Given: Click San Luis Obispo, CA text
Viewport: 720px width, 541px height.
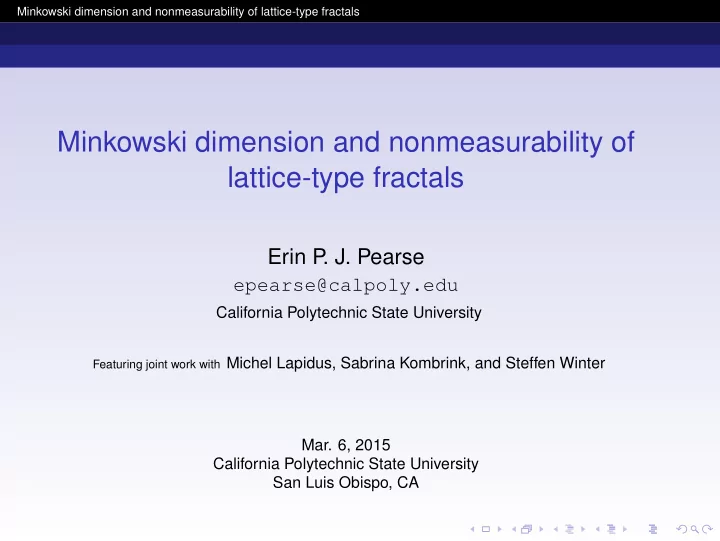Looking at the screenshot, I should [346, 482].
